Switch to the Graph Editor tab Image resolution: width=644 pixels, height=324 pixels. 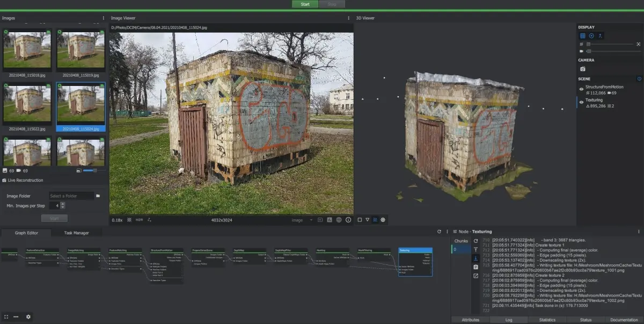click(x=26, y=233)
